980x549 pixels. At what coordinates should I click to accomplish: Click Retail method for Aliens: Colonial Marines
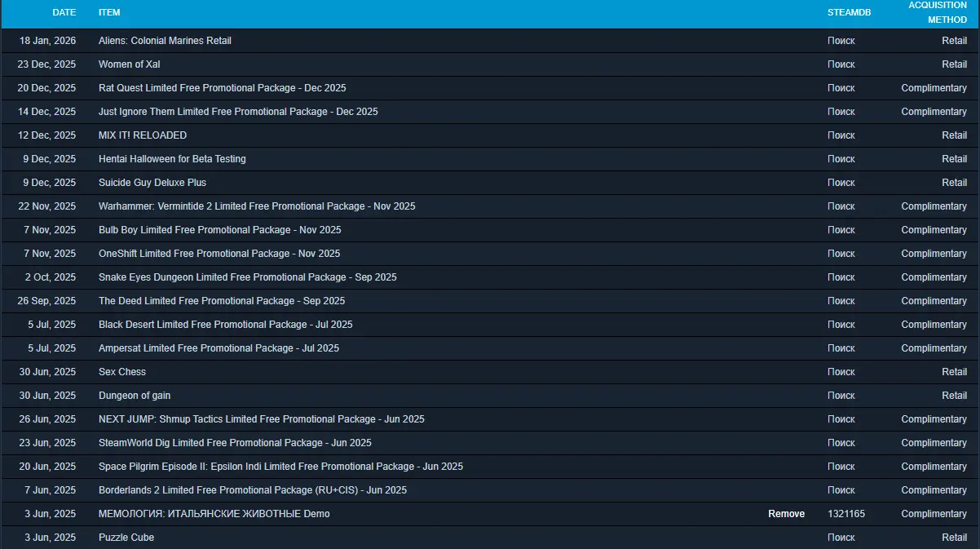coord(954,41)
